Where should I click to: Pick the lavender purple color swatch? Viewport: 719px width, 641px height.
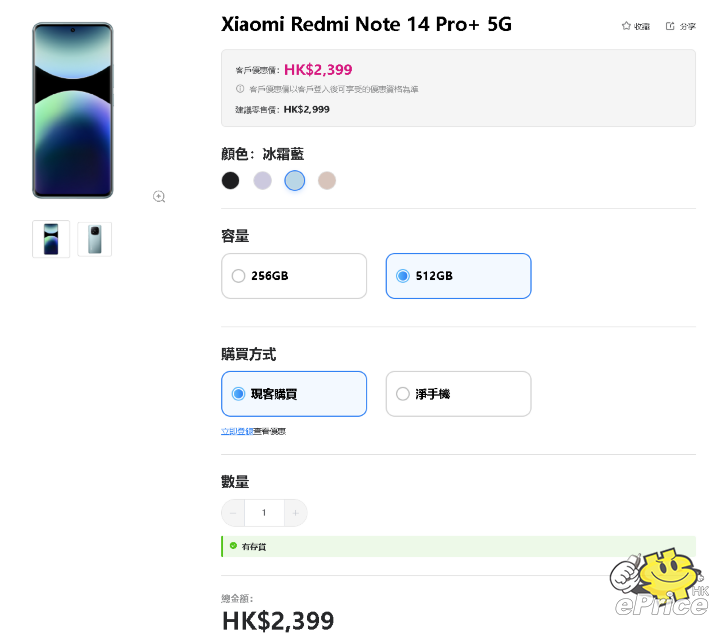[262, 181]
